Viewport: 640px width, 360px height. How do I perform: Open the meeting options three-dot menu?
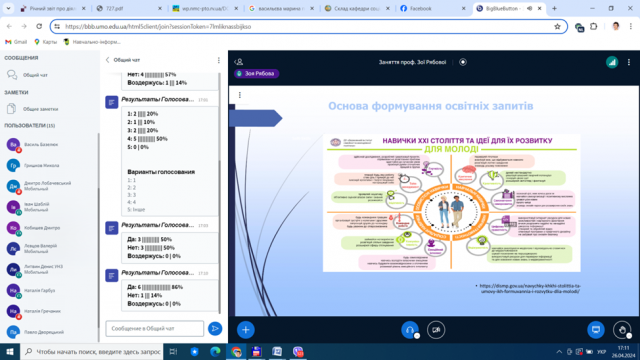629,62
